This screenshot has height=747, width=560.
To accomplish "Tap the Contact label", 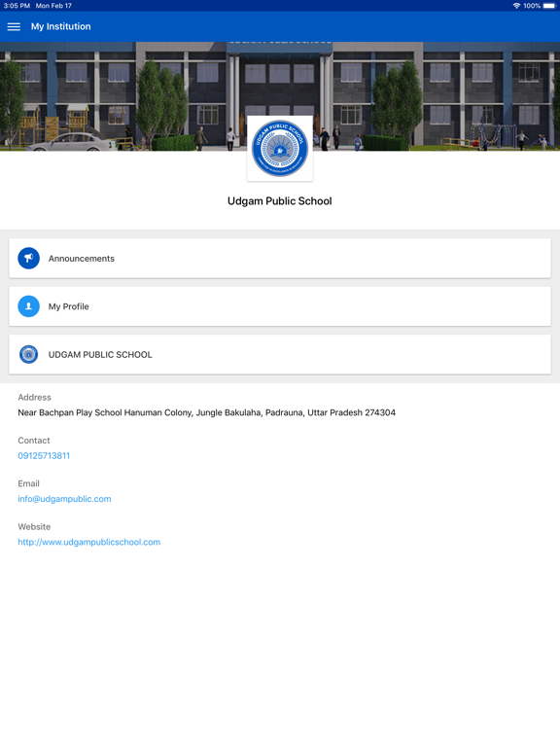I will pos(34,441).
